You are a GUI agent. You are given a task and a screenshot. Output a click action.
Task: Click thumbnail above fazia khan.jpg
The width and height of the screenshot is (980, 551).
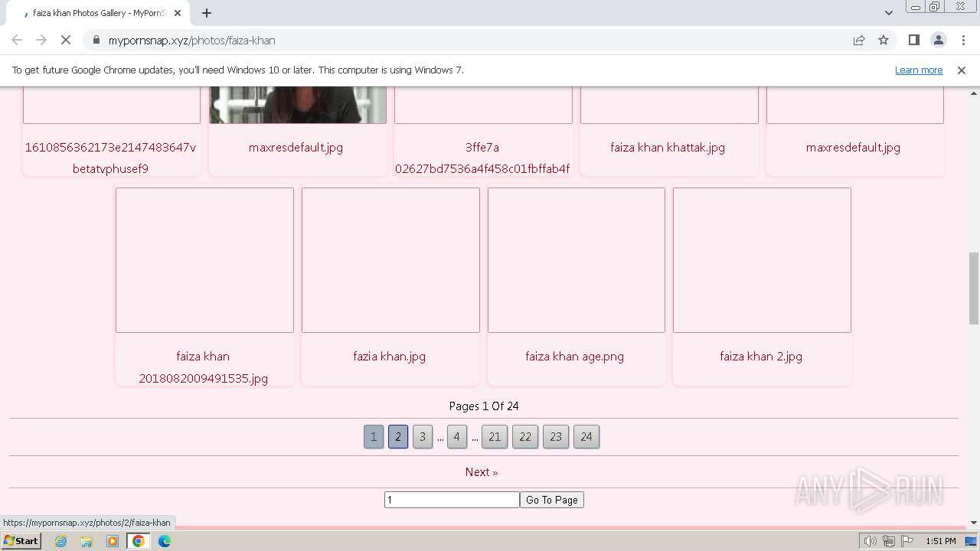[390, 260]
